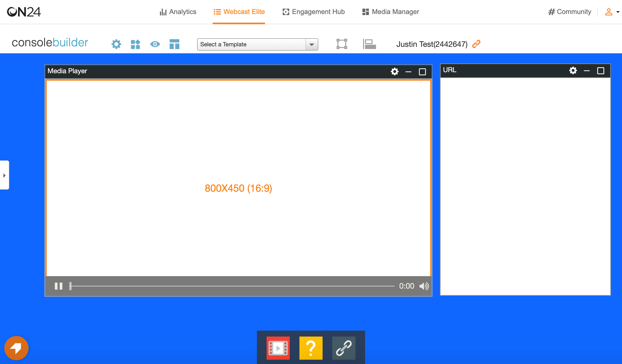The width and height of the screenshot is (622, 364).
Task: Minimize the URL widget
Action: pyautogui.click(x=587, y=71)
